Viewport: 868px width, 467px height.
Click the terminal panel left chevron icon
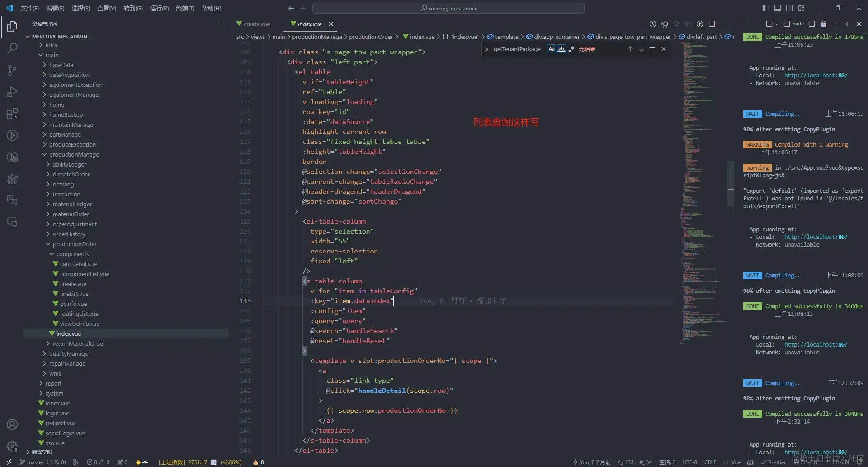847,24
